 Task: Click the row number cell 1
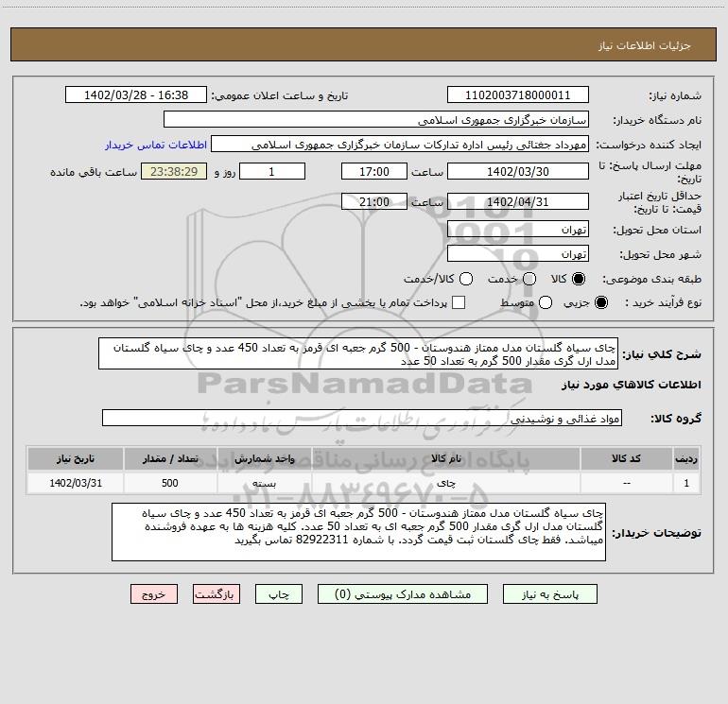tap(686, 483)
